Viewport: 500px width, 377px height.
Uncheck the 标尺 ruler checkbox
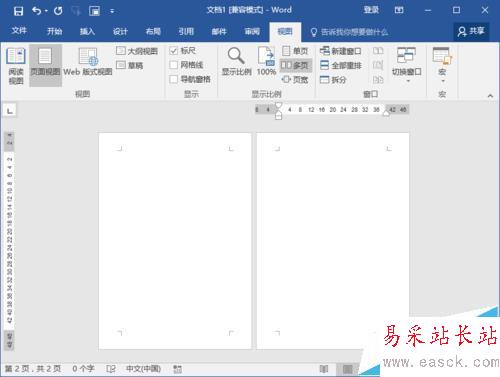click(174, 51)
